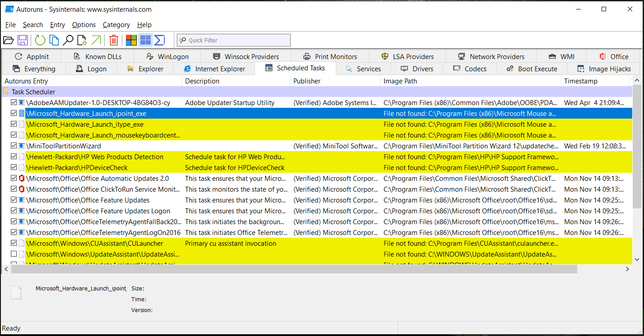The height and width of the screenshot is (336, 644).
Task: Click the blue sigma toolbar icon
Action: (x=159, y=40)
